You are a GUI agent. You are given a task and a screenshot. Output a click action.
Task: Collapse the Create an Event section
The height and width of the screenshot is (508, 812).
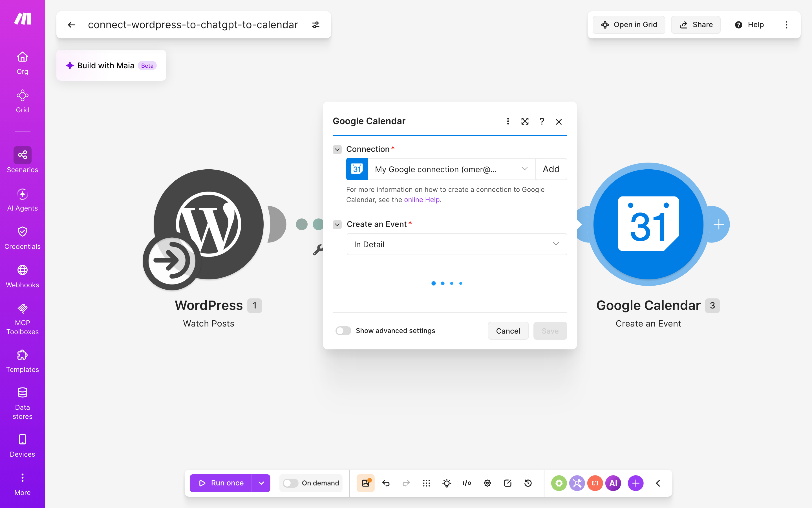click(x=337, y=224)
